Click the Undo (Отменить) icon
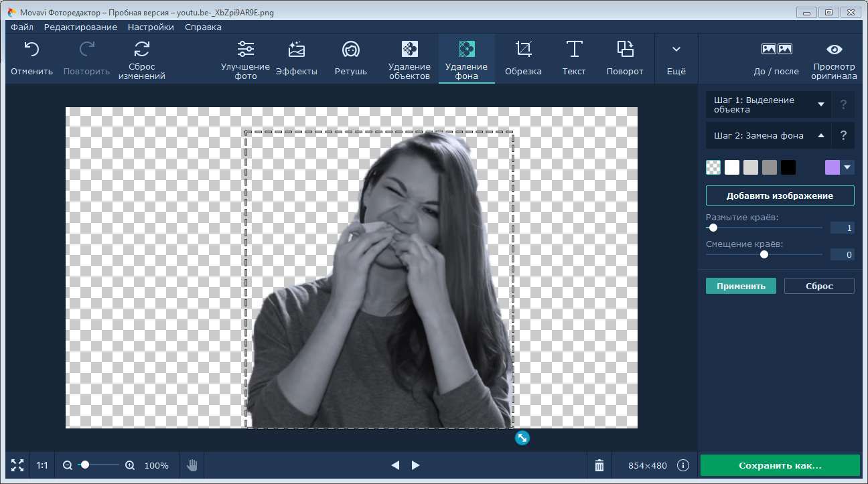 pyautogui.click(x=31, y=50)
